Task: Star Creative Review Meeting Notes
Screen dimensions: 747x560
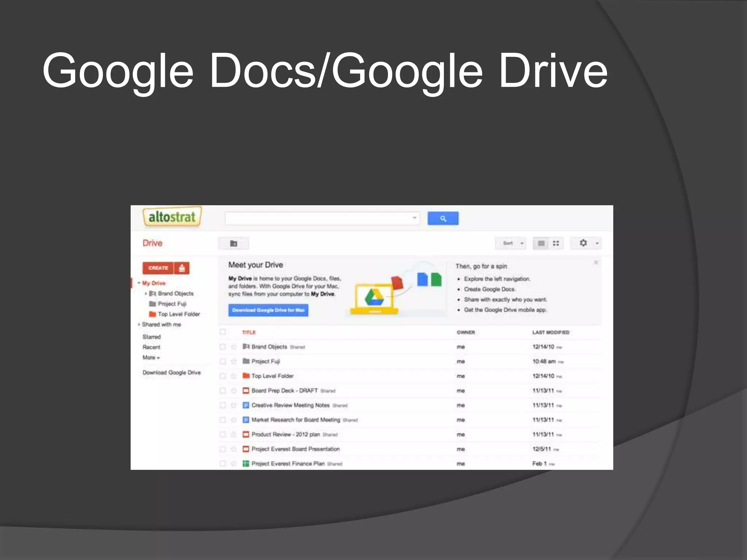Action: pyautogui.click(x=234, y=405)
